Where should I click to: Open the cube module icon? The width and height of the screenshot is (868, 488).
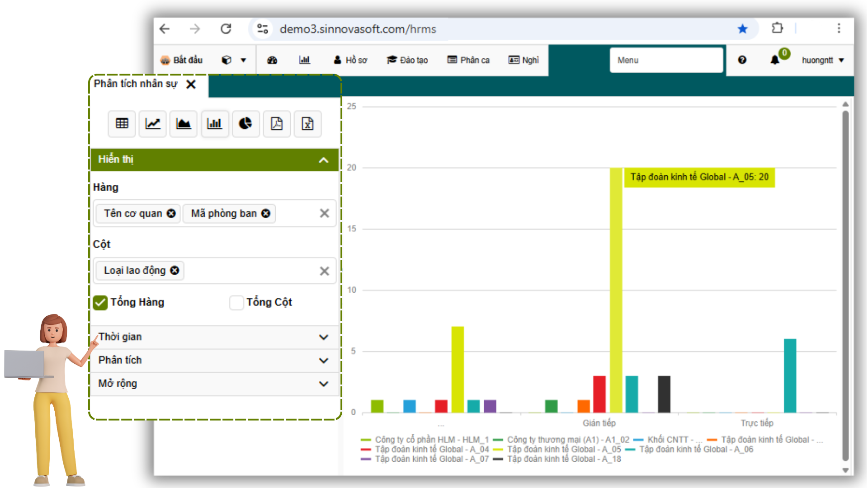click(x=226, y=60)
